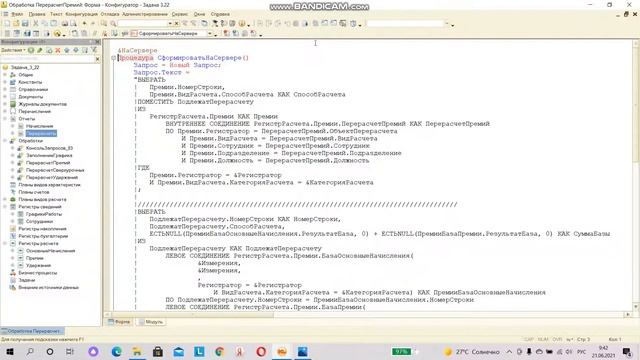Collapse the СформироватьНаСервере procedure code block

[x=114, y=58]
